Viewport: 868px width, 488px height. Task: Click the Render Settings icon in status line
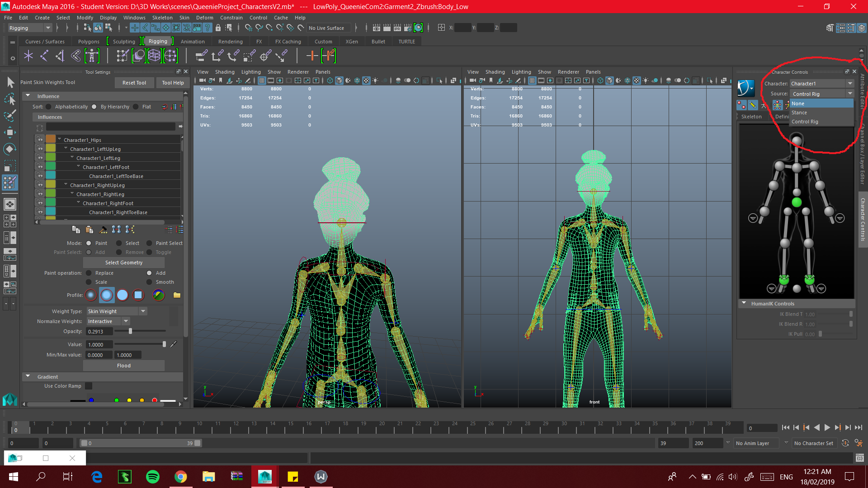coord(407,28)
